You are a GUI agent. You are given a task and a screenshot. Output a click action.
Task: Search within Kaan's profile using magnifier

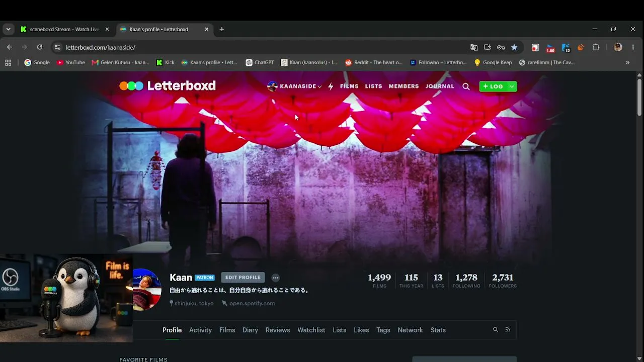[x=496, y=330]
